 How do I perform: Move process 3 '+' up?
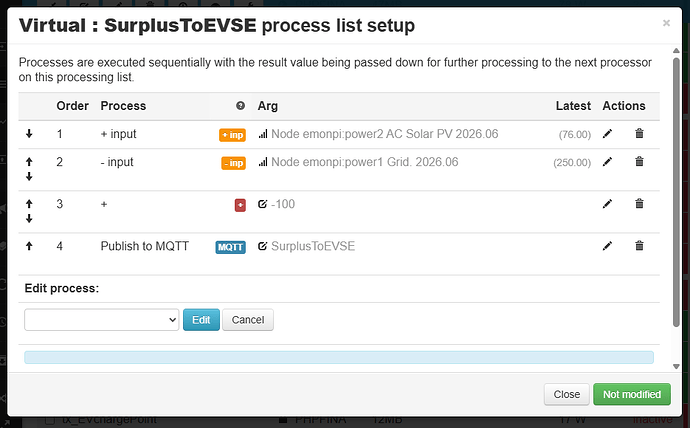29,204
